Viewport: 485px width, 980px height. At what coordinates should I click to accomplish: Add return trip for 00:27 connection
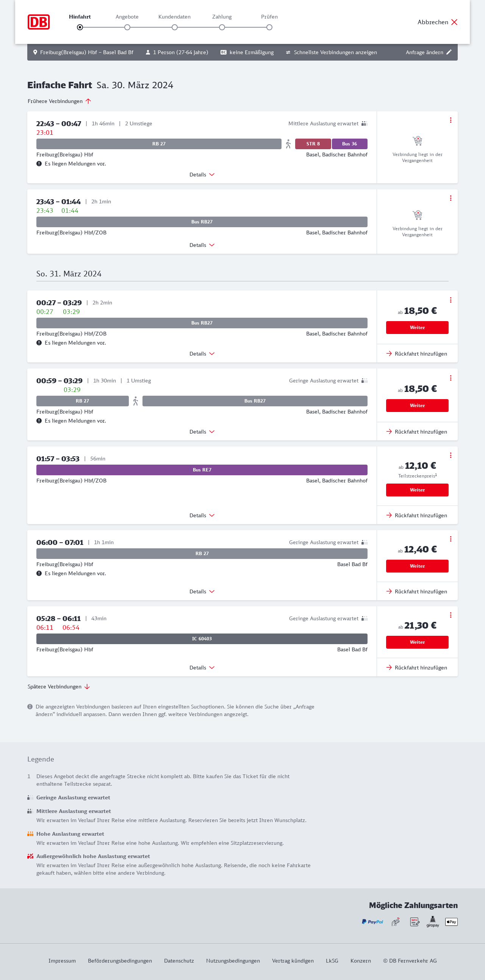[x=417, y=354]
